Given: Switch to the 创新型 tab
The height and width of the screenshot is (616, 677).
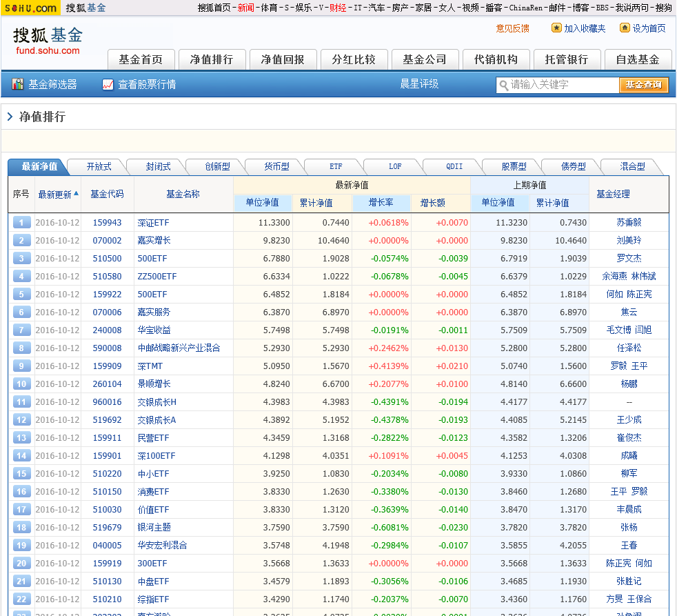Looking at the screenshot, I should 217,167.
